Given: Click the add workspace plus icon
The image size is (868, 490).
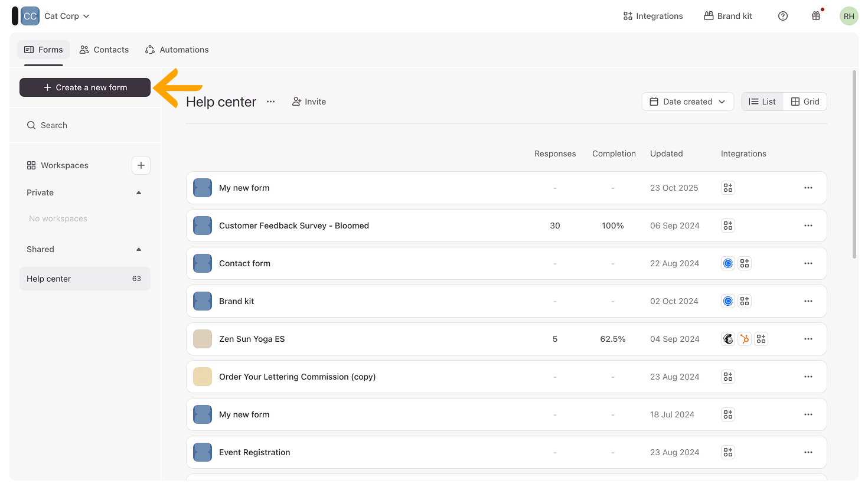Looking at the screenshot, I should 141,165.
